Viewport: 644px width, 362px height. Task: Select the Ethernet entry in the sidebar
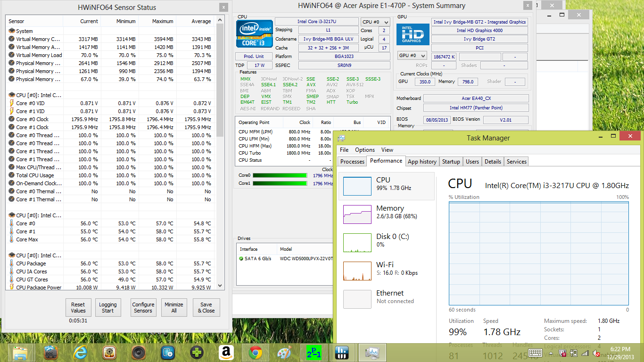tap(386, 298)
